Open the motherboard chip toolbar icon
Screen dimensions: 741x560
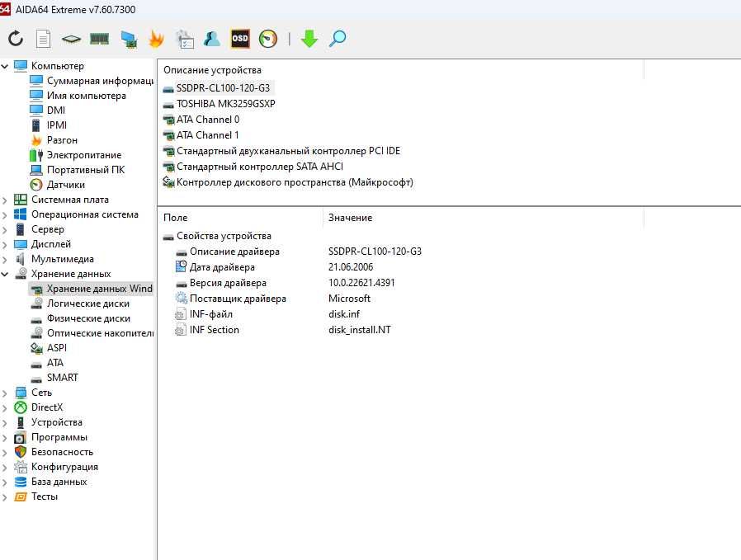coord(71,39)
